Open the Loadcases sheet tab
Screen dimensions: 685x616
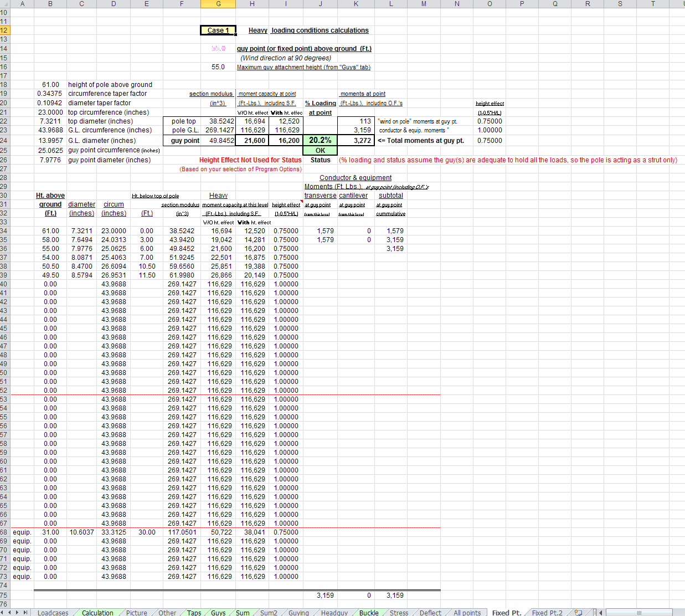(53, 613)
